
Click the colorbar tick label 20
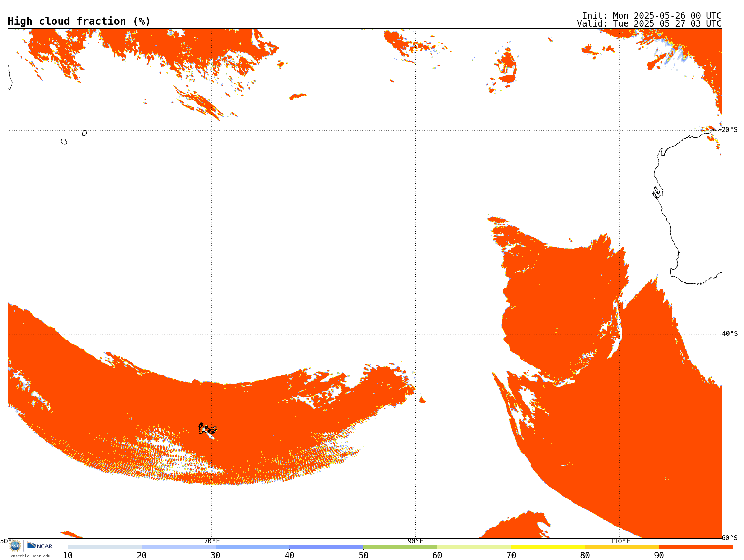(x=142, y=556)
